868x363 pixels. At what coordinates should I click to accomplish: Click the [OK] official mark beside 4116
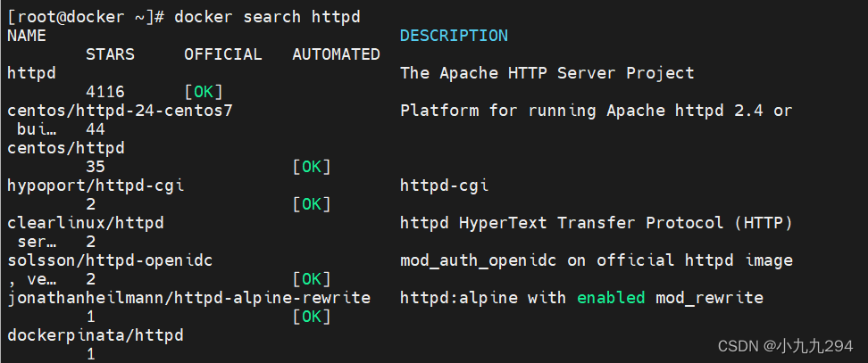pyautogui.click(x=204, y=92)
